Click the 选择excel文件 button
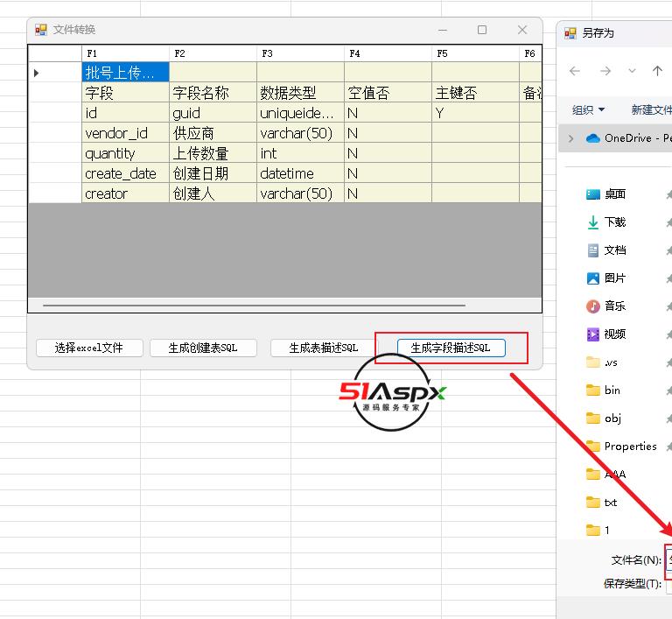Image resolution: width=672 pixels, height=619 pixels. click(88, 348)
